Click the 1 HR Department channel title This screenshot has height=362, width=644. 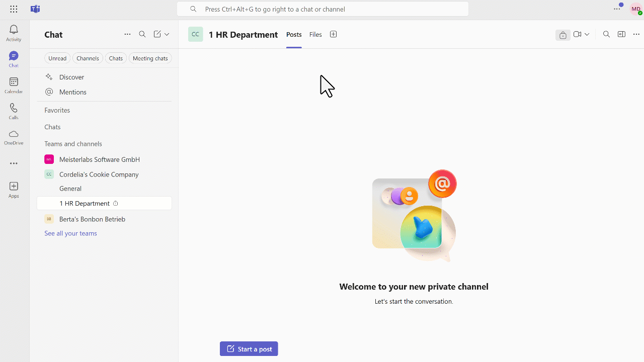pyautogui.click(x=243, y=35)
